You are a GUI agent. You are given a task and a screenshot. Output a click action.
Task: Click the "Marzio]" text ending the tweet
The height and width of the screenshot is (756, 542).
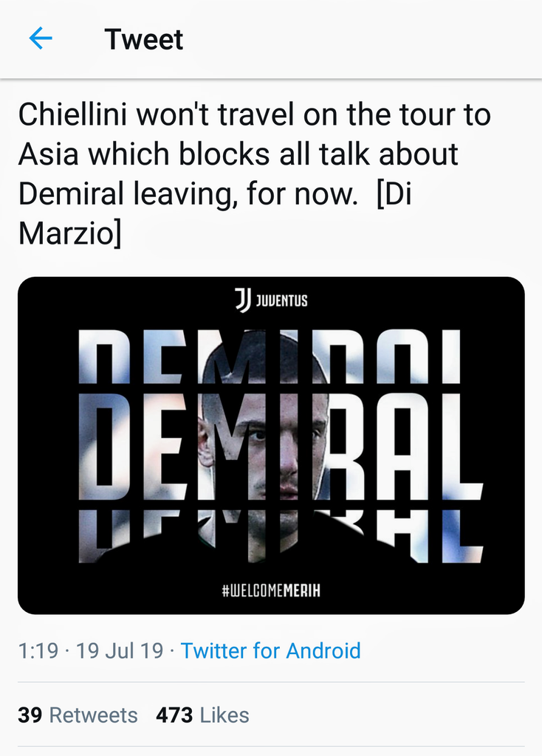69,233
